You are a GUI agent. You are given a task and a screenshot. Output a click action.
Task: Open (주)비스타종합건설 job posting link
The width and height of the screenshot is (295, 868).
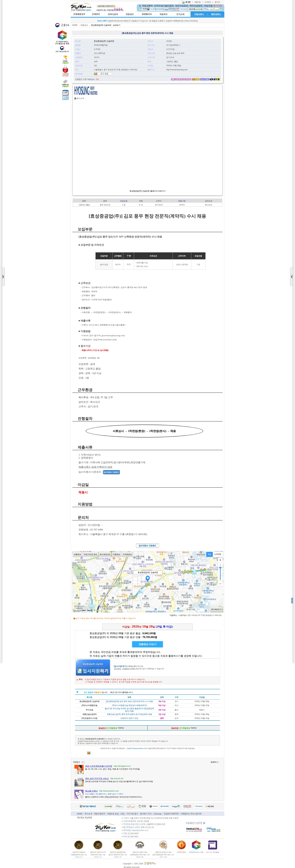pyautogui.click(x=129, y=705)
